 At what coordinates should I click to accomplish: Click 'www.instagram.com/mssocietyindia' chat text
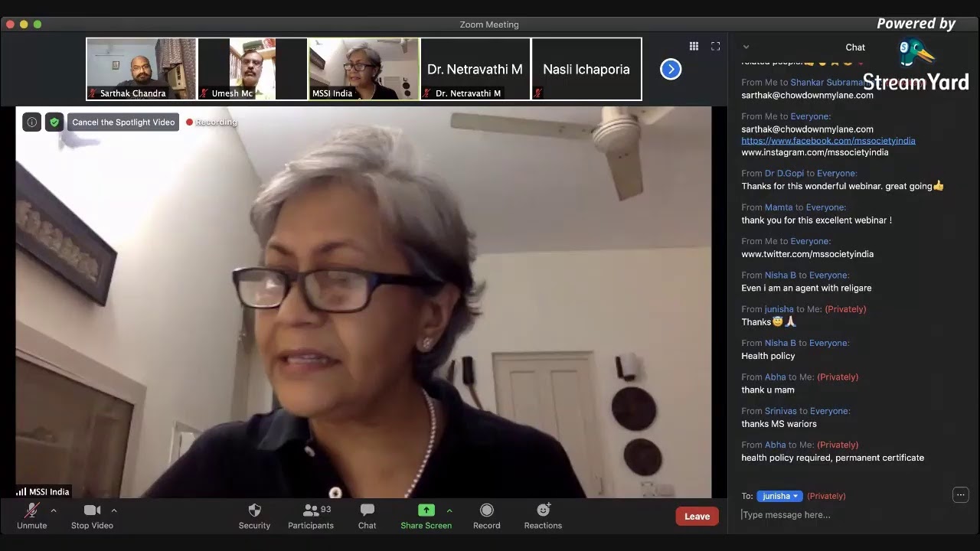pos(815,152)
